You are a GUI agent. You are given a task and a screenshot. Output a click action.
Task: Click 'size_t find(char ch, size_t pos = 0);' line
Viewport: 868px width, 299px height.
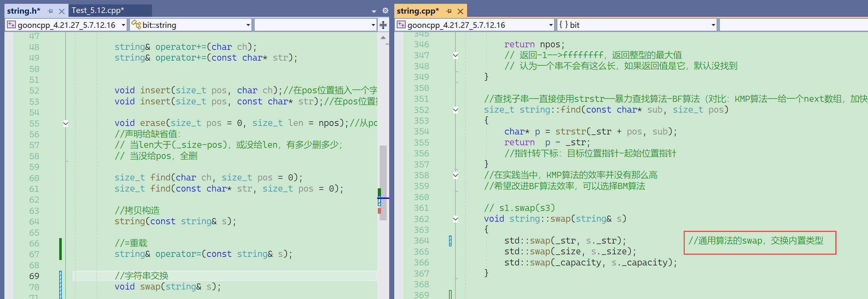pos(208,178)
